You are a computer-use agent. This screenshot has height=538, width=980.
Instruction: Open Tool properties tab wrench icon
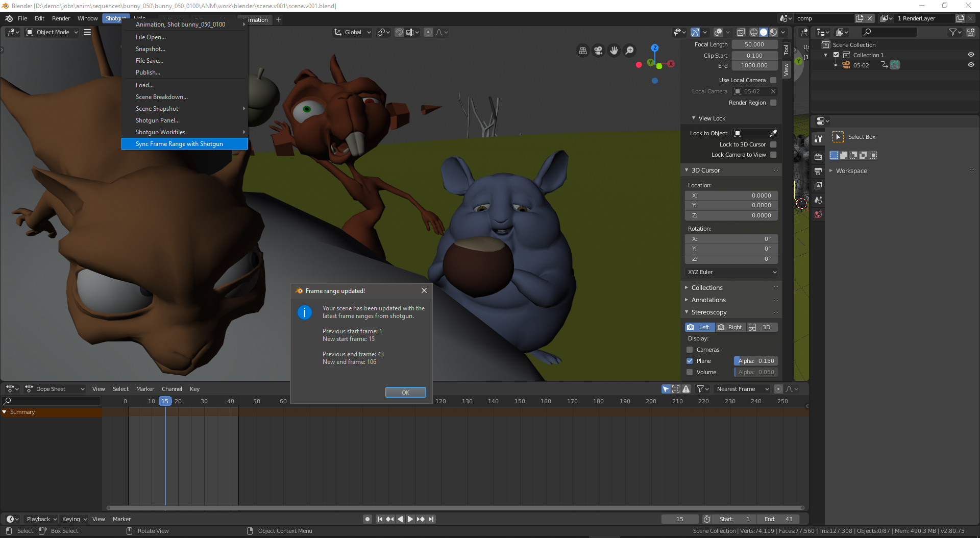[818, 139]
